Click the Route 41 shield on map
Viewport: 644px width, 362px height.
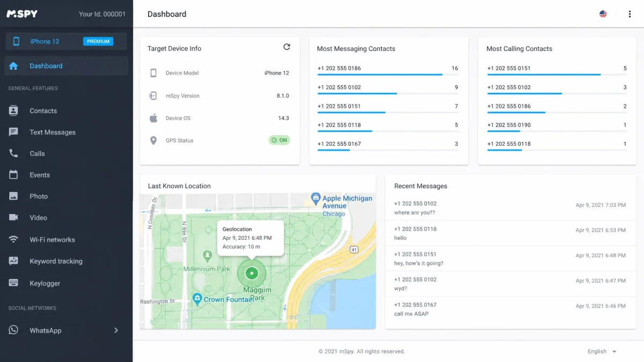coord(354,249)
